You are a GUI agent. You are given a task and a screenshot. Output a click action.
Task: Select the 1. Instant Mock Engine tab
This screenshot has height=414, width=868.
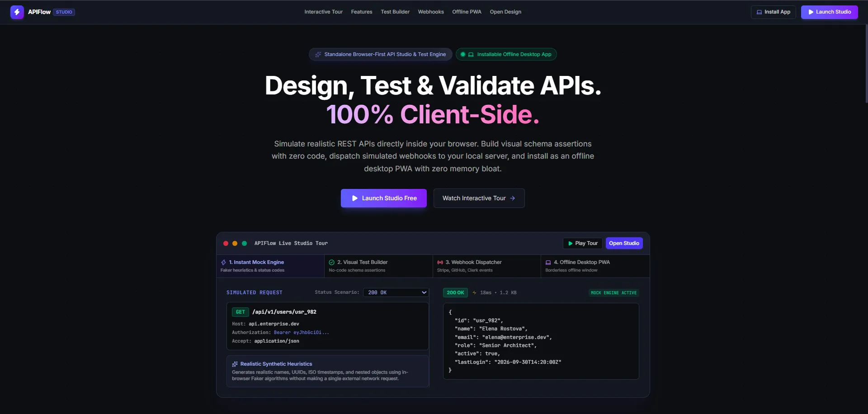coord(270,266)
